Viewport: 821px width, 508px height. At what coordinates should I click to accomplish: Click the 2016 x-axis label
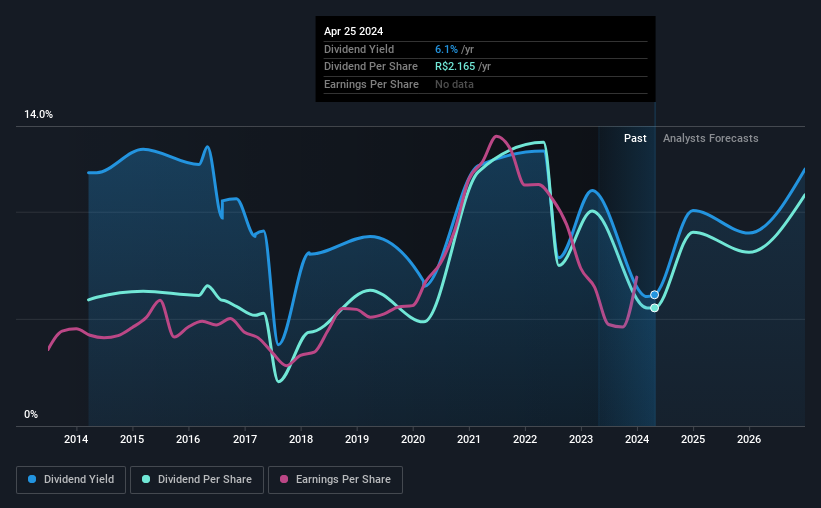point(188,439)
